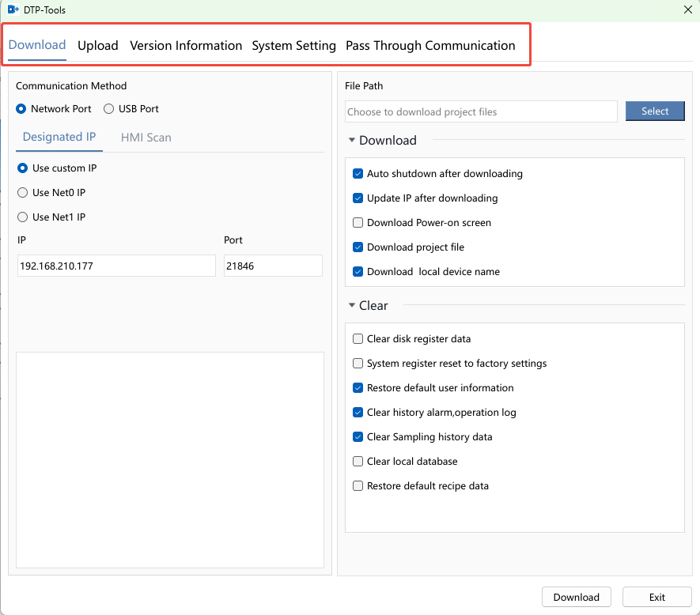Click the IP address input field
Image resolution: width=700 pixels, height=615 pixels.
click(x=116, y=266)
